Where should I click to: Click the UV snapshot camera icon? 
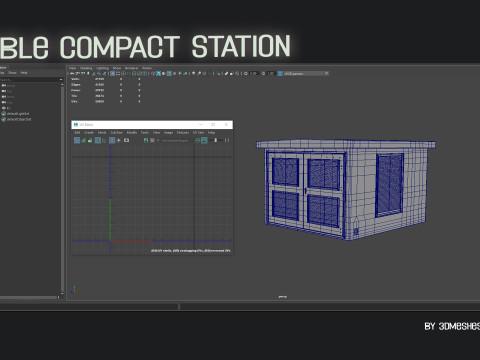[x=126, y=140]
